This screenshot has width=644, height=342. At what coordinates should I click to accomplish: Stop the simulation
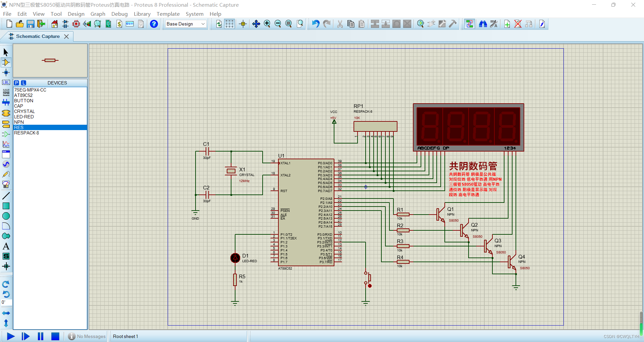[55, 336]
